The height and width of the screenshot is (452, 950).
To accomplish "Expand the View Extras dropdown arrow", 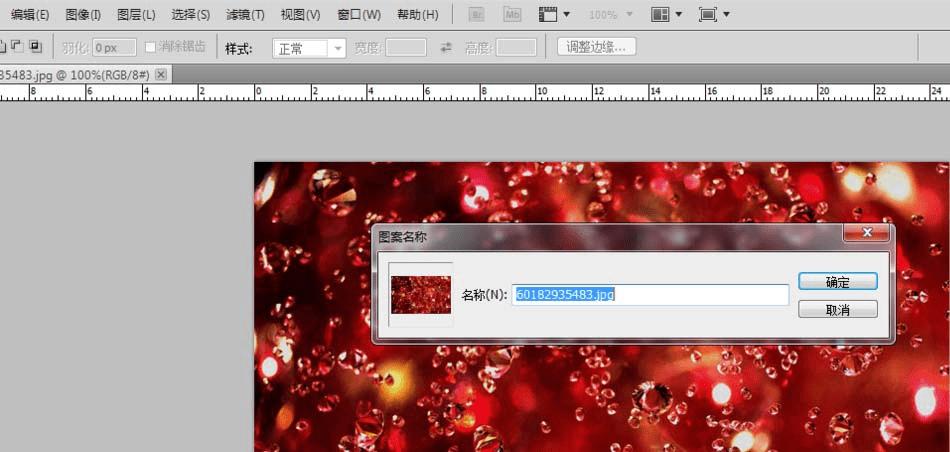I will tap(566, 15).
